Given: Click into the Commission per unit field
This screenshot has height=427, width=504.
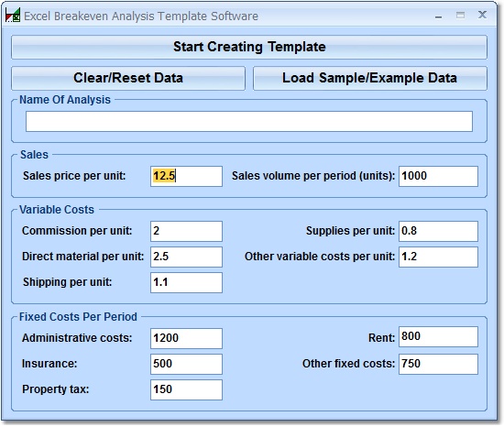Looking at the screenshot, I should tap(186, 231).
